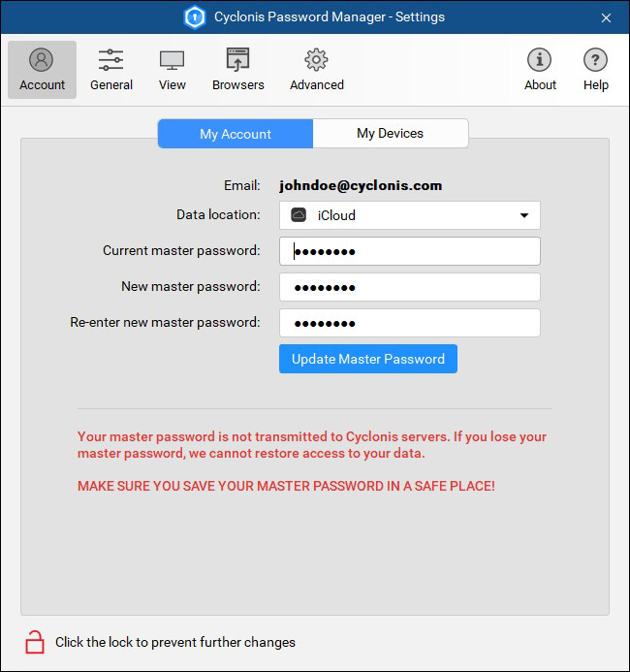This screenshot has width=630, height=672.
Task: Open the iCloud data location combo box
Action: point(409,215)
